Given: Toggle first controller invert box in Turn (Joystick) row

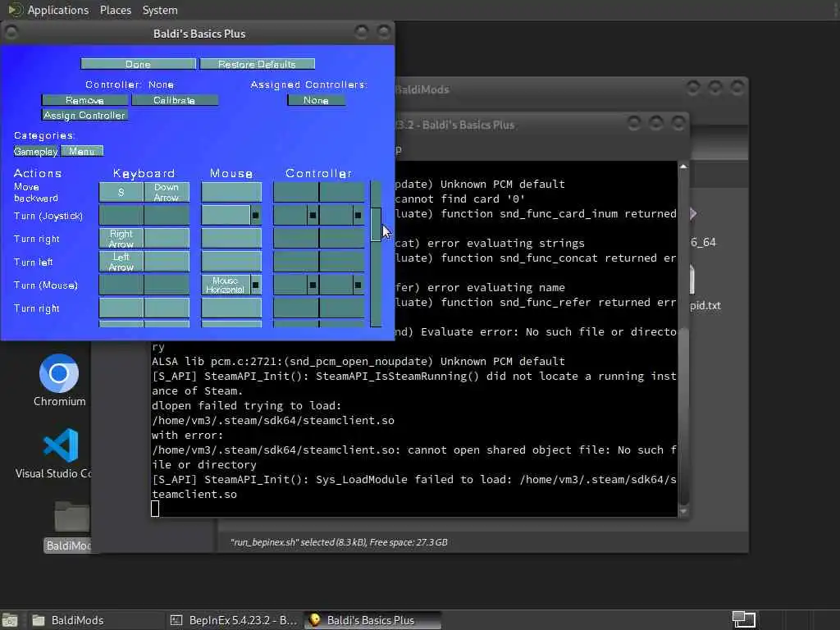Looking at the screenshot, I should pos(313,216).
